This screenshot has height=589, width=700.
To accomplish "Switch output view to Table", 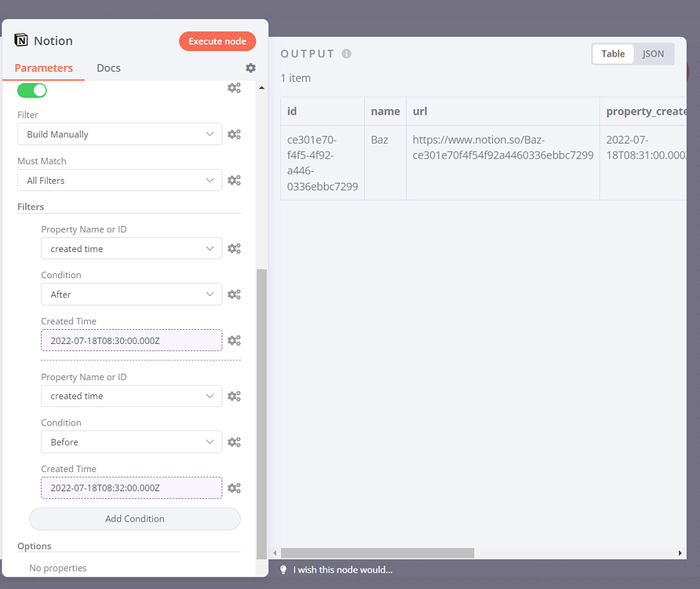I will 613,53.
